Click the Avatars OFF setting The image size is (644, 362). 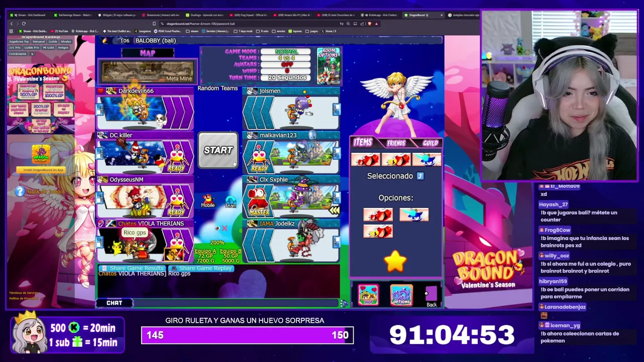tap(287, 64)
